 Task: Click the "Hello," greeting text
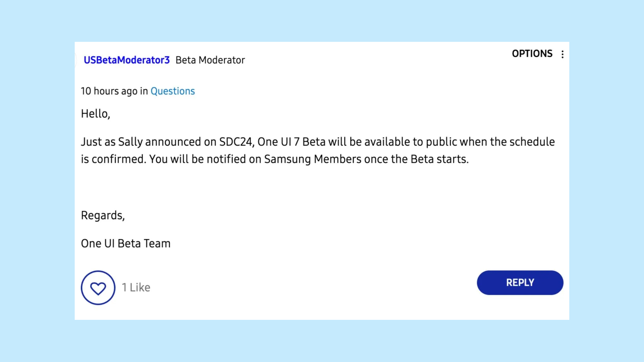tap(95, 114)
